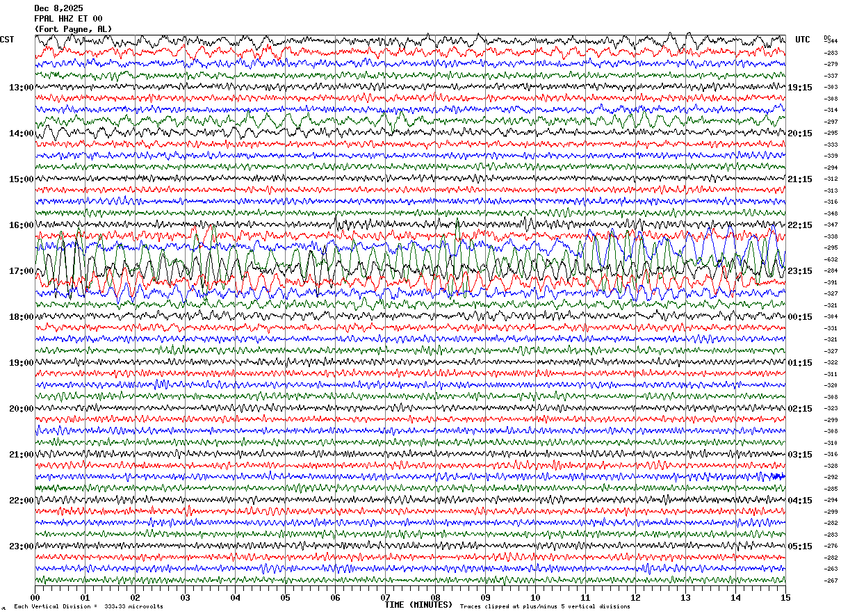This screenshot has height=616, width=841.
Task: Select DC offset value -279
Action: click(x=831, y=64)
